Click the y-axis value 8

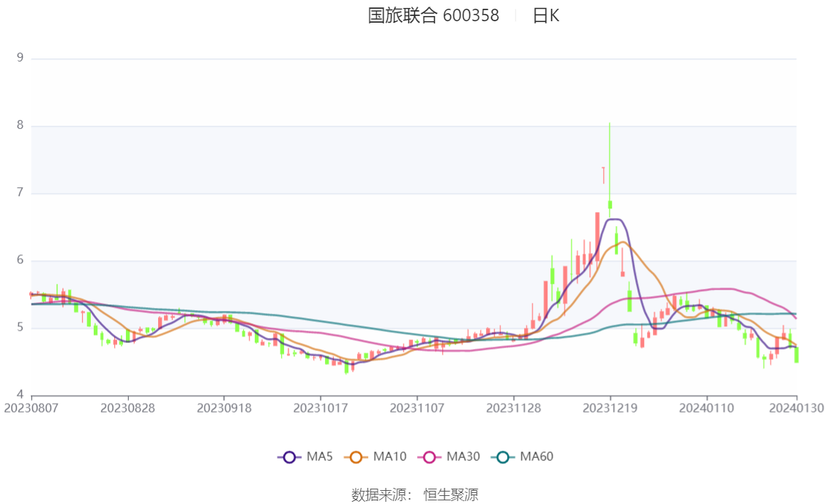[x=20, y=125]
